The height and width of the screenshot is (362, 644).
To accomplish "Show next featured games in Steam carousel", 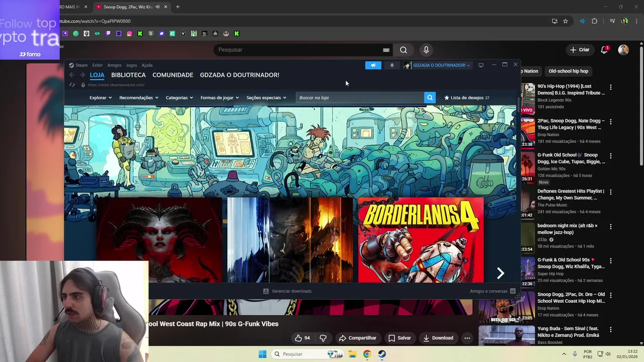I will [500, 273].
